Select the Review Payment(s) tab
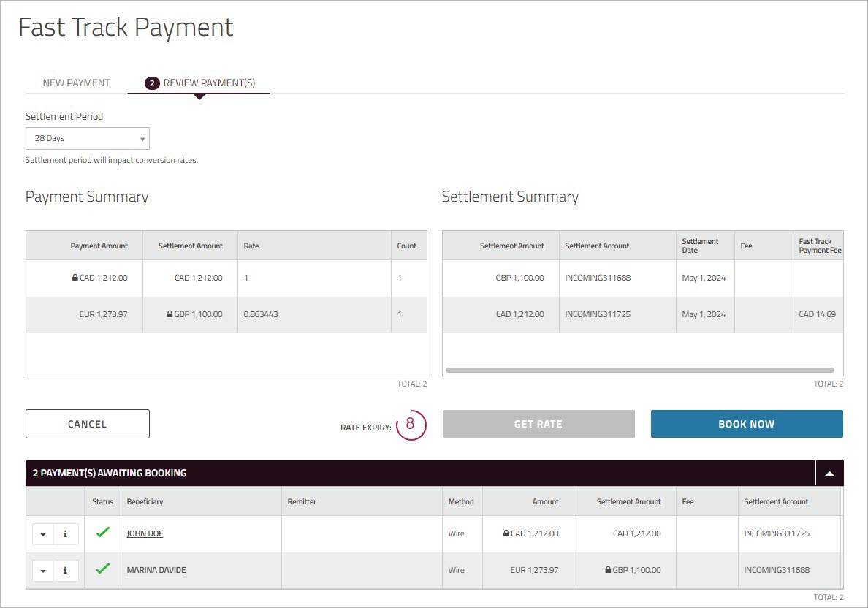This screenshot has height=608, width=868. pos(199,83)
